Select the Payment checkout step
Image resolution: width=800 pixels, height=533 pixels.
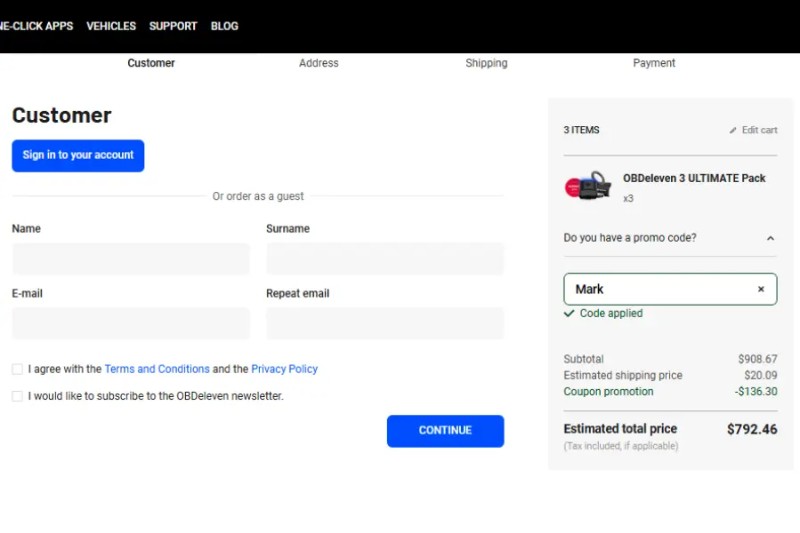(654, 63)
